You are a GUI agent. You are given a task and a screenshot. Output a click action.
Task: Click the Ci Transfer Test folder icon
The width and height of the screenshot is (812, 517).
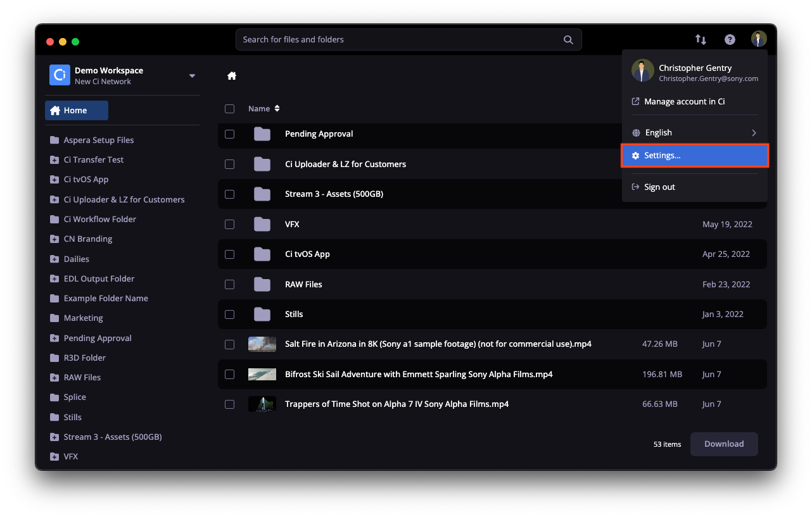tap(54, 159)
